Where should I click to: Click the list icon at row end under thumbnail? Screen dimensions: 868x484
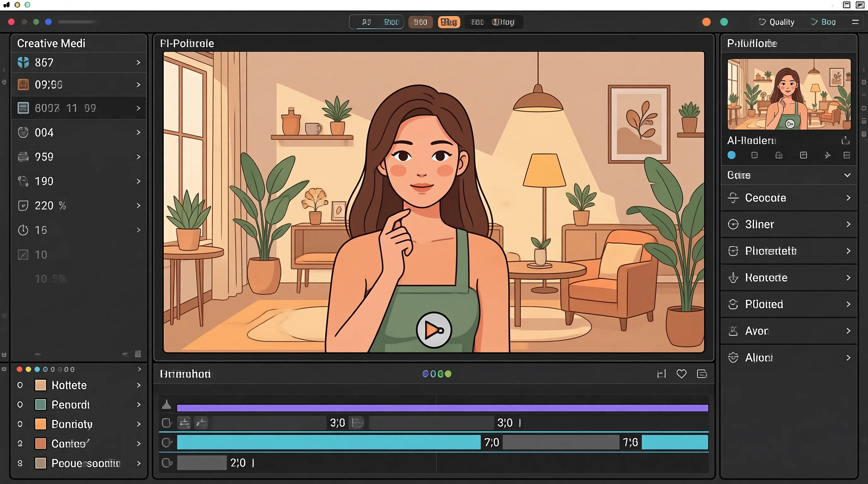[x=847, y=155]
